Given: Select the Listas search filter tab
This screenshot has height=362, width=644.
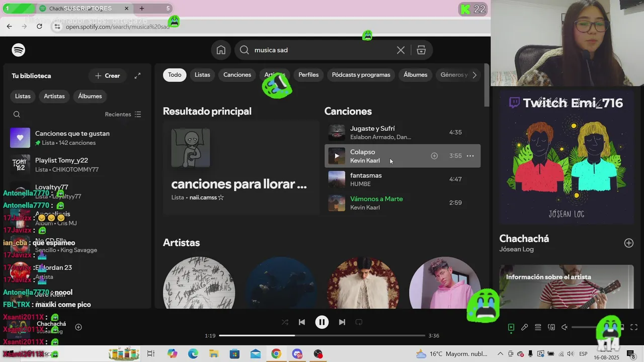Looking at the screenshot, I should [202, 75].
